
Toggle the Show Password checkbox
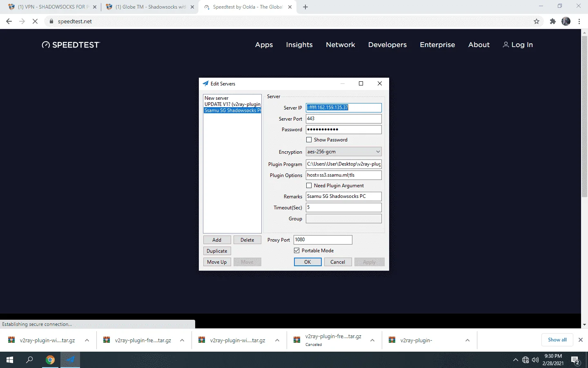point(309,140)
